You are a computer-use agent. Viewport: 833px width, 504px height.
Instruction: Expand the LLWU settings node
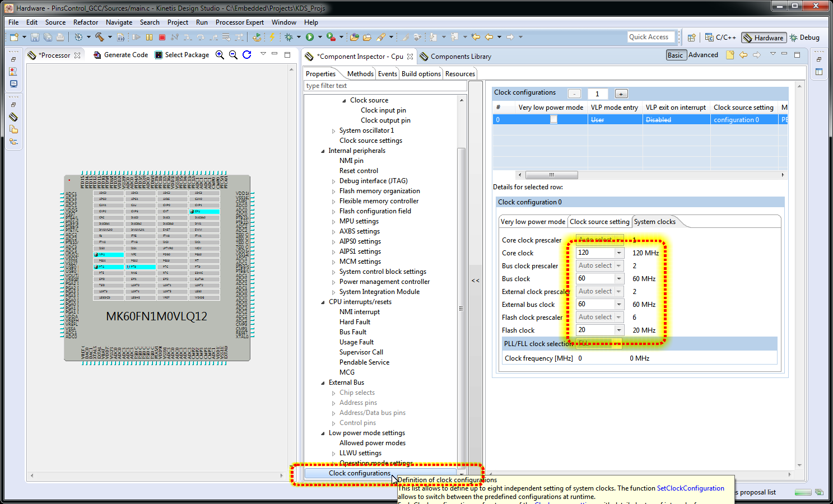point(334,454)
